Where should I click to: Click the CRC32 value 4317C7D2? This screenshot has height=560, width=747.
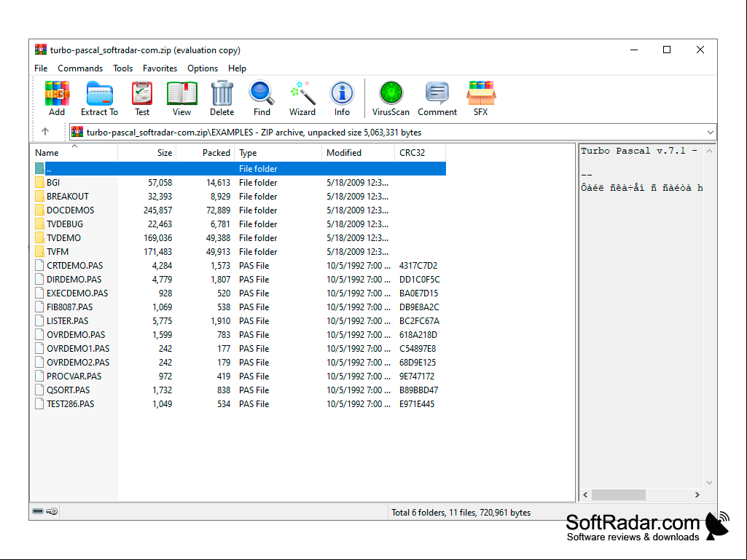[x=418, y=265]
